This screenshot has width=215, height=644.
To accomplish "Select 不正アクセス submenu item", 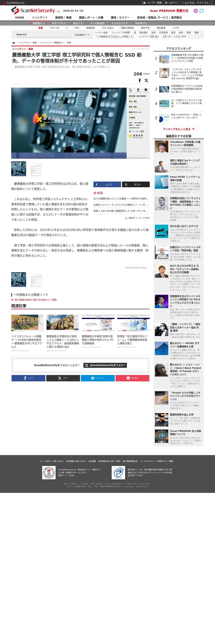I will click(59, 23).
